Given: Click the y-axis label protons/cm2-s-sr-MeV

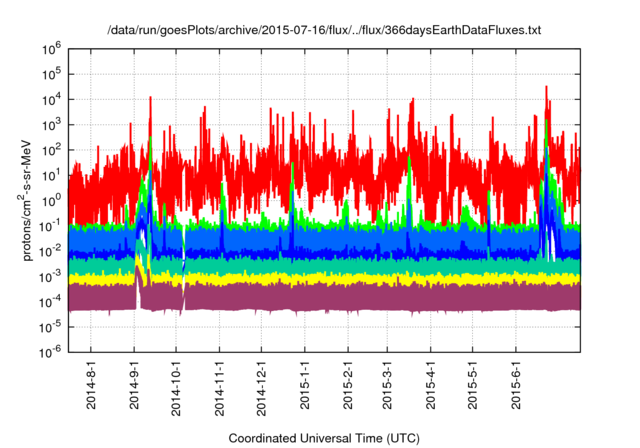Looking at the screenshot, I should pos(26,200).
